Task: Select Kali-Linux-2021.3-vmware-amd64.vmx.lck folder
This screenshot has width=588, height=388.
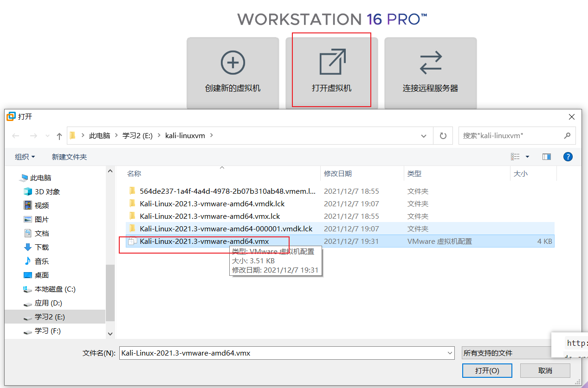Action: pyautogui.click(x=210, y=216)
